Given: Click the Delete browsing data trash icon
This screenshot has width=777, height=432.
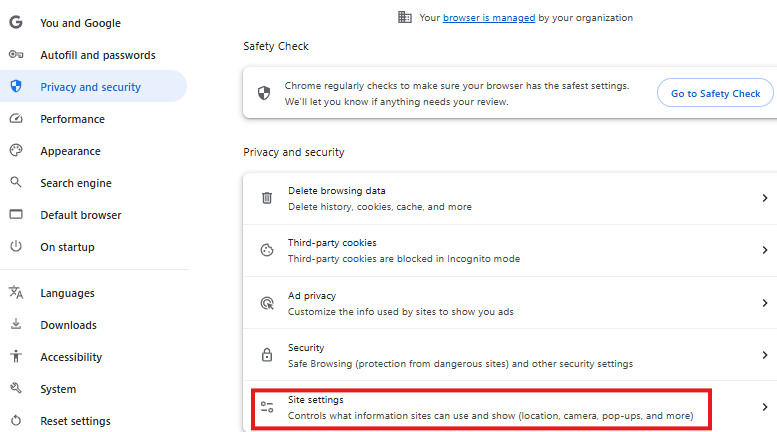Looking at the screenshot, I should click(x=267, y=198).
